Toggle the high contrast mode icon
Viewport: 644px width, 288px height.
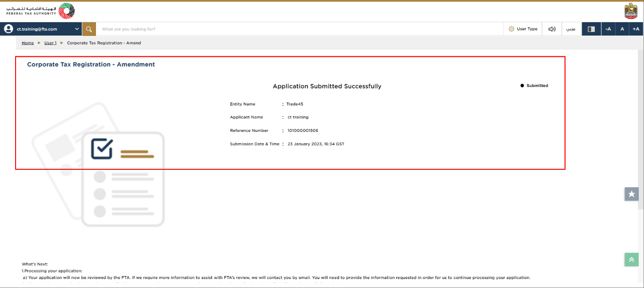(591, 29)
